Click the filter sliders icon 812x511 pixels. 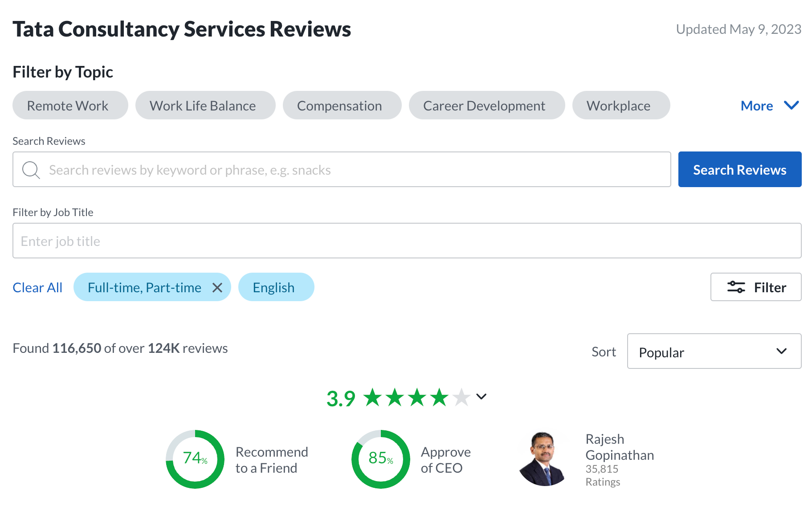point(736,287)
